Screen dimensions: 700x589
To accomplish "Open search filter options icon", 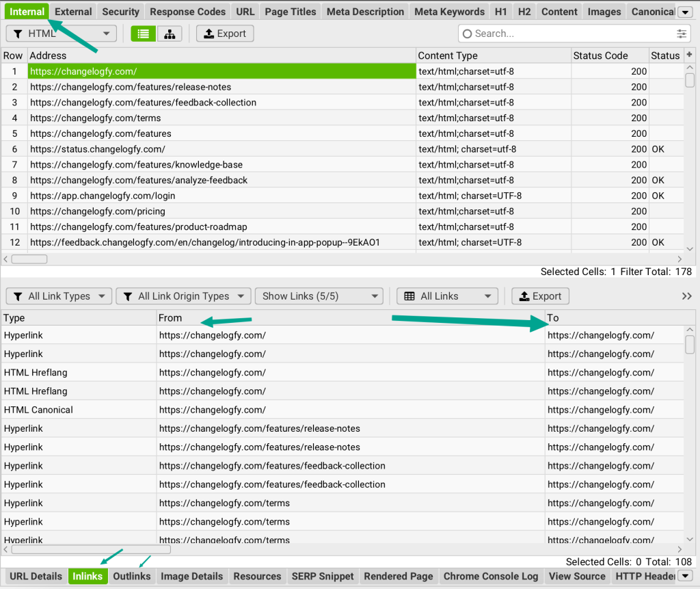I will [682, 34].
